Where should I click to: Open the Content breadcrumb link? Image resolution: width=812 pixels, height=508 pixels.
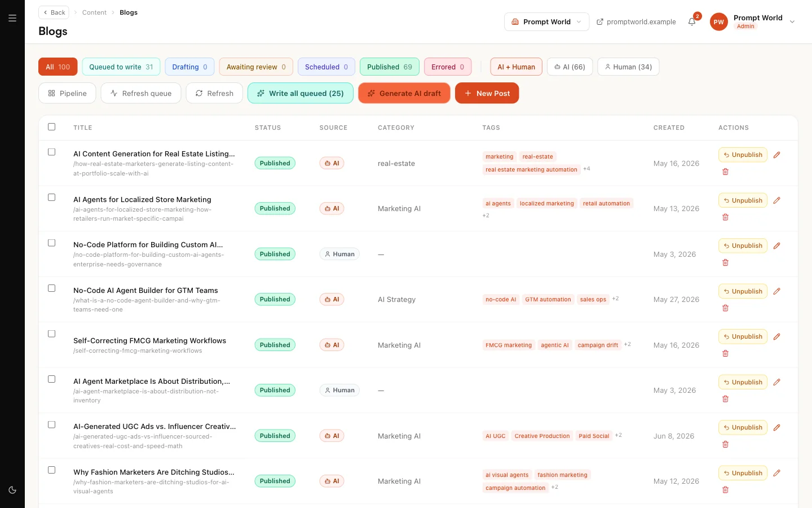click(x=94, y=12)
